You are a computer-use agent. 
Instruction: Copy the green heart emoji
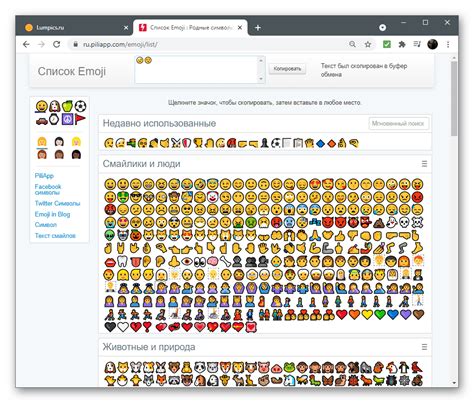point(380,314)
